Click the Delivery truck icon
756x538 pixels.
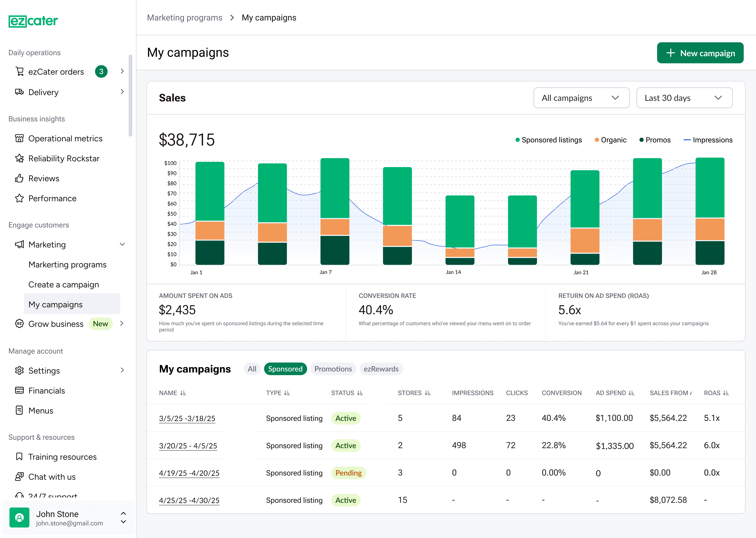20,92
